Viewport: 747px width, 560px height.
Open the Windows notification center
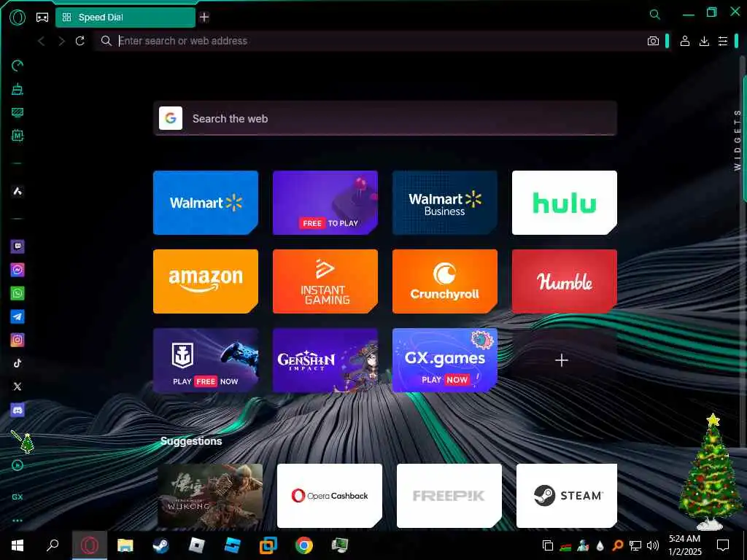pyautogui.click(x=723, y=545)
